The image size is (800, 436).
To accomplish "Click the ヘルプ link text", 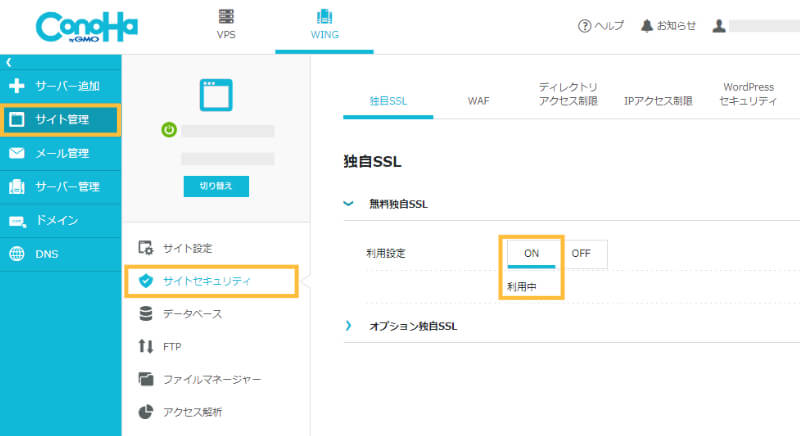I will pyautogui.click(x=609, y=25).
